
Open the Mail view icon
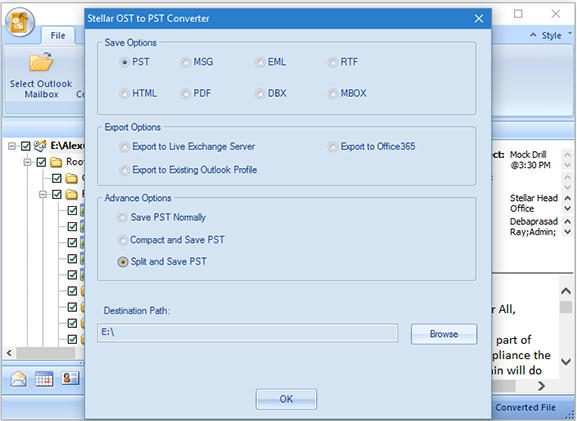tap(18, 379)
